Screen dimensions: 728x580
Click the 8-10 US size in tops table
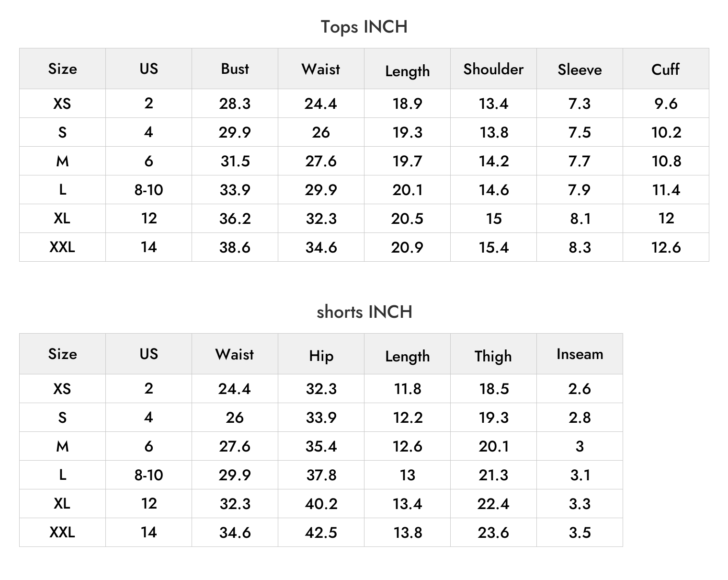coord(148,190)
